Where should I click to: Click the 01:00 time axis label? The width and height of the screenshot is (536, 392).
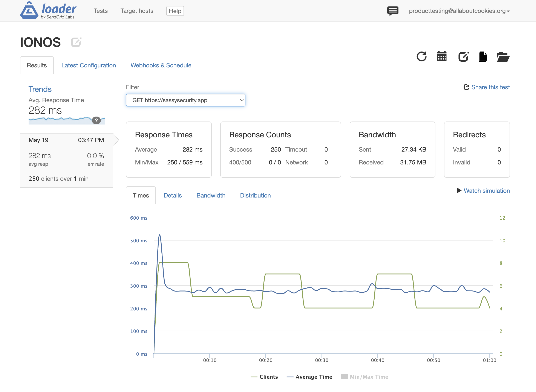point(489,360)
